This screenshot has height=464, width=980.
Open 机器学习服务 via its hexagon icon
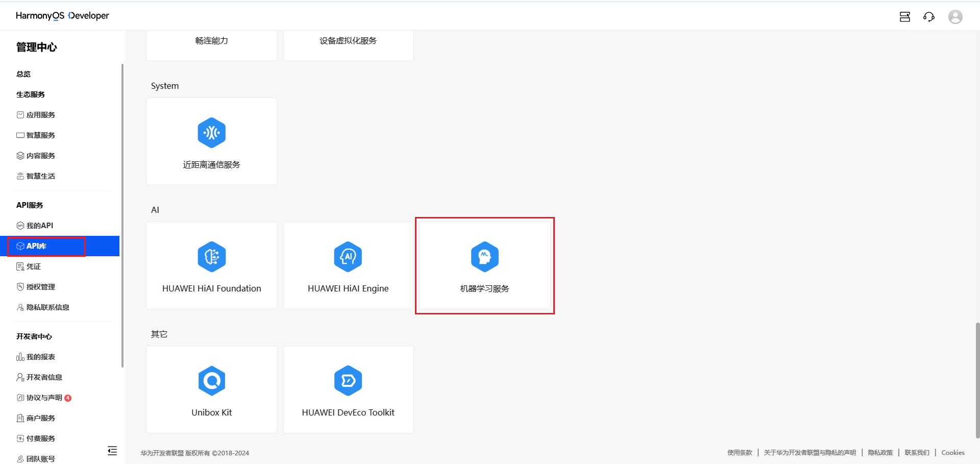point(484,257)
